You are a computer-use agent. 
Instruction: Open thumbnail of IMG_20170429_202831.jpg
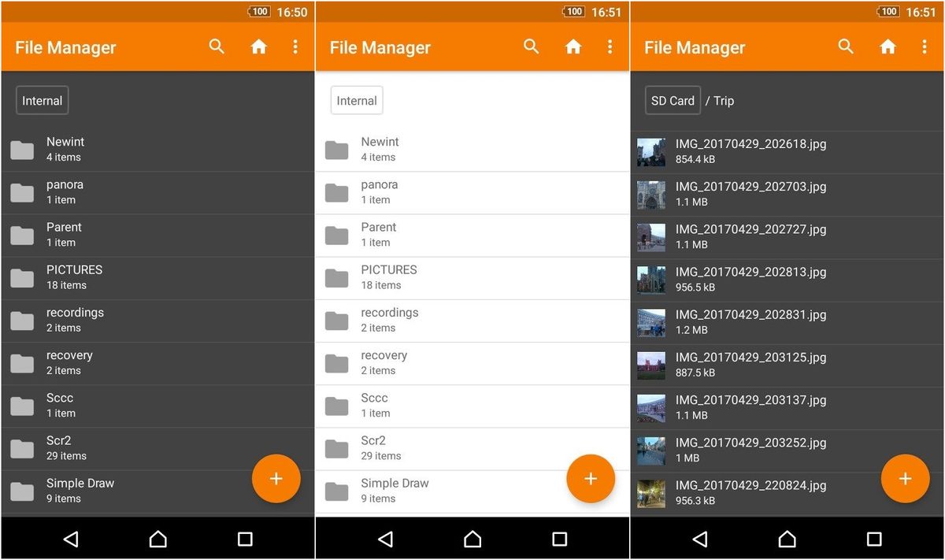(x=651, y=322)
